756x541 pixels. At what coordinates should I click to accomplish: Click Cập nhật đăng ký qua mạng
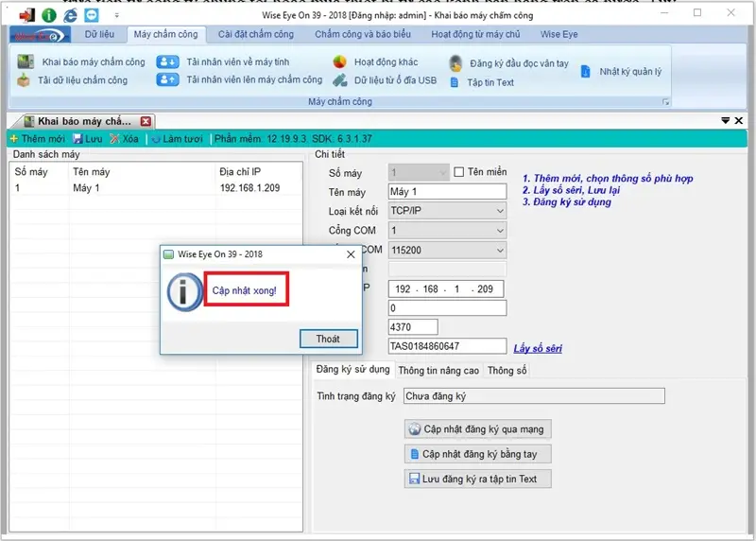click(x=477, y=429)
